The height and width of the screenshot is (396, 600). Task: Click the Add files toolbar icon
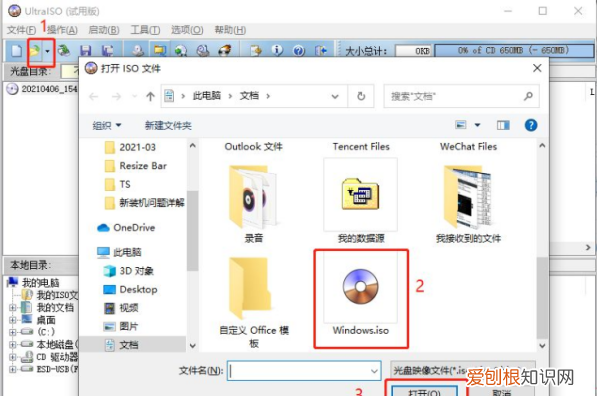click(256, 50)
